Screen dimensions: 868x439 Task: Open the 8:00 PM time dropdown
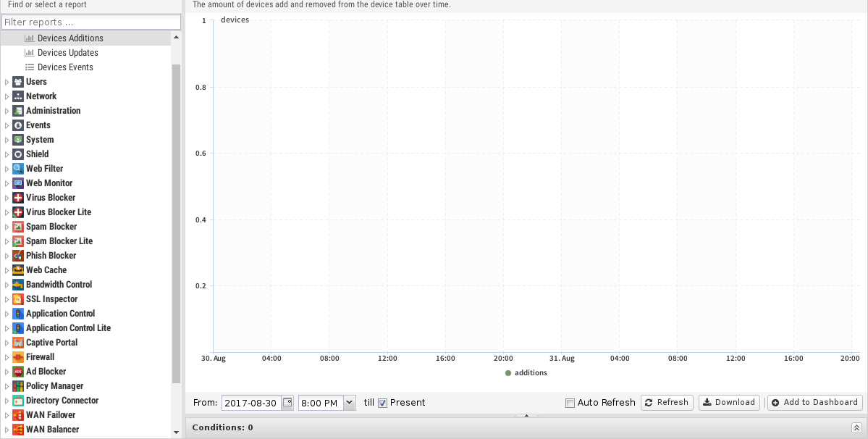(x=350, y=403)
